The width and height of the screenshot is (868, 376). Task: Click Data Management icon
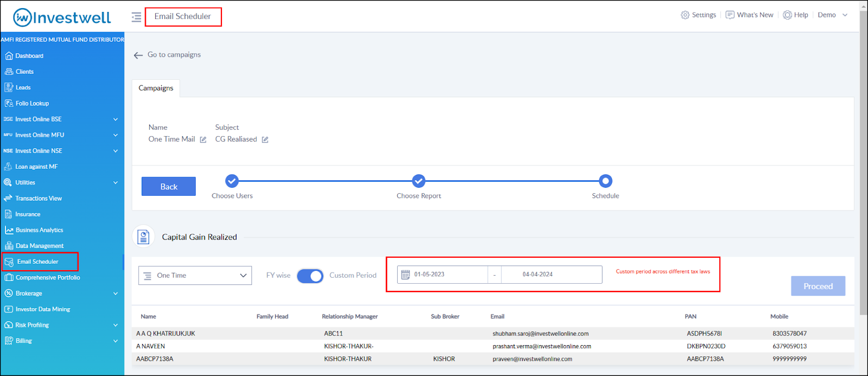9,246
